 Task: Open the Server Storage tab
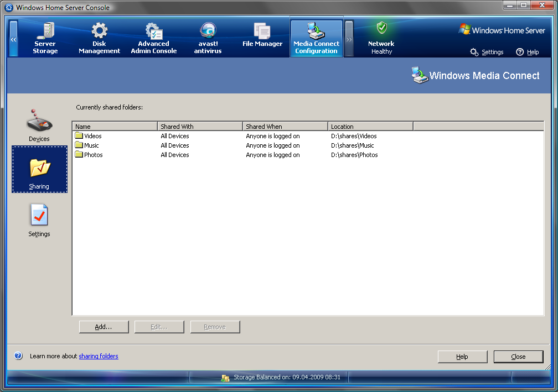45,38
